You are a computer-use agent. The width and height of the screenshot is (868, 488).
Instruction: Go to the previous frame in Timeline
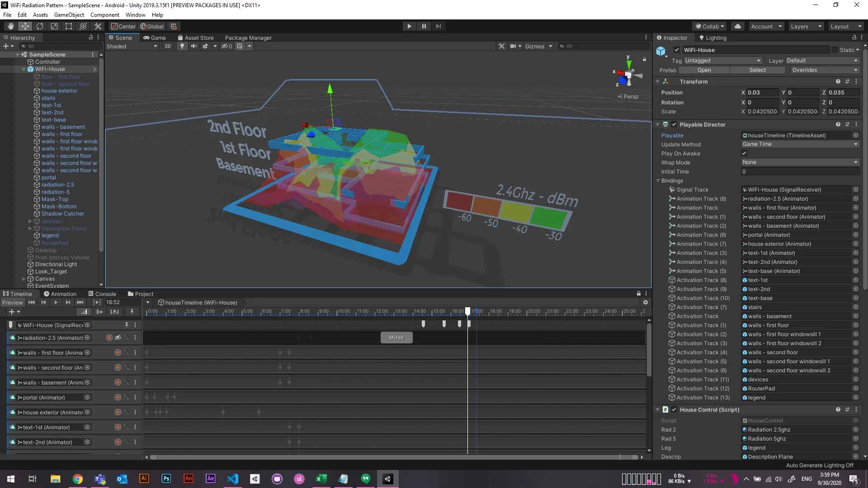click(x=43, y=302)
